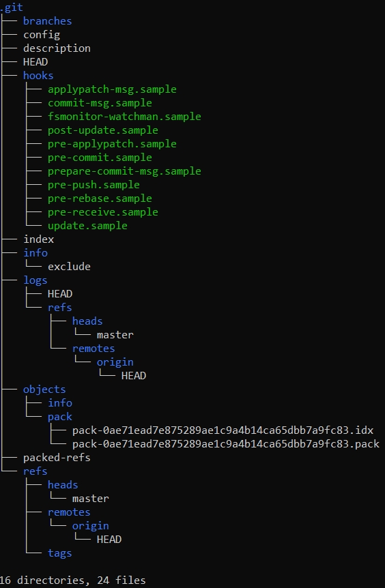The height and width of the screenshot is (588, 385).
Task: Click the hooks directory name
Action: [x=38, y=75]
